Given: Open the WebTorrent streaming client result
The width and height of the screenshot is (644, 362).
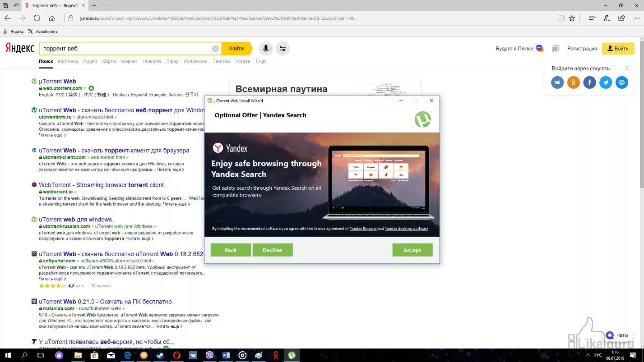Looking at the screenshot, I should (101, 185).
